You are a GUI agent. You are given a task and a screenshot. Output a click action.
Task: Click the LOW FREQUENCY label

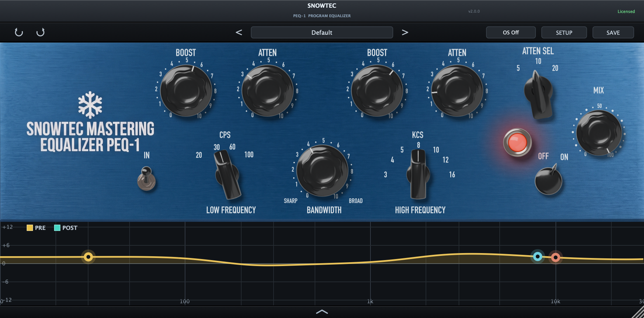pos(231,210)
